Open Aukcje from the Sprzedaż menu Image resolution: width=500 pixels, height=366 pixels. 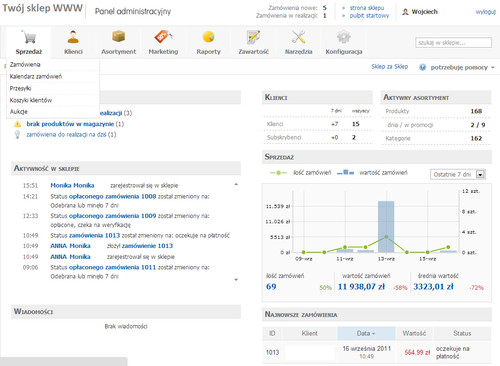[x=19, y=112]
